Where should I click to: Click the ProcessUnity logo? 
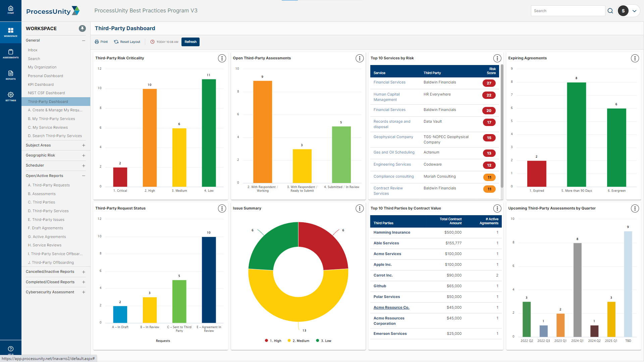53,11
